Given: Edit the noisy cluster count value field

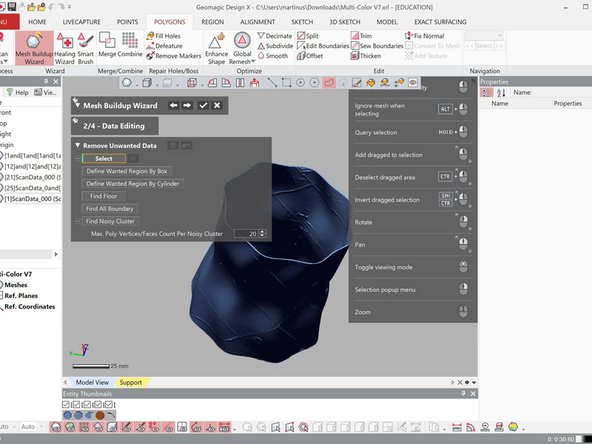Looking at the screenshot, I should 246,234.
